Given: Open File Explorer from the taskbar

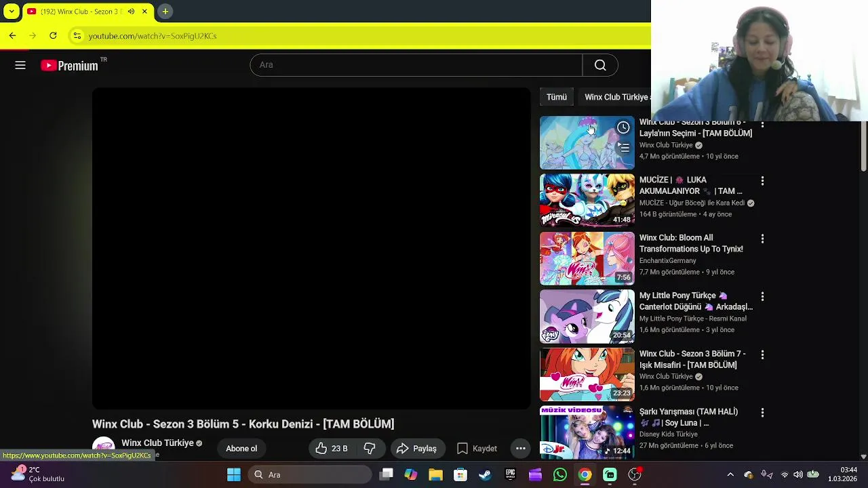Looking at the screenshot, I should click(x=435, y=475).
